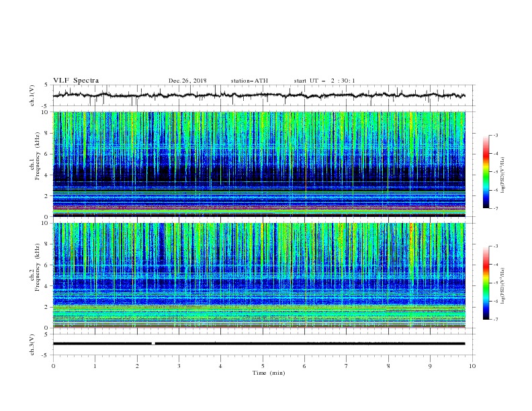Click the "station=ATH" label
This screenshot has width=532, height=411.
tap(249, 81)
